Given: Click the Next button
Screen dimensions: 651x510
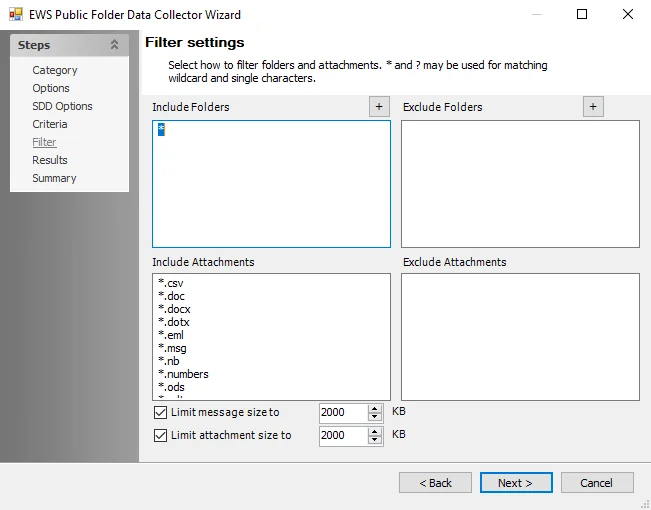Looking at the screenshot, I should point(516,483).
